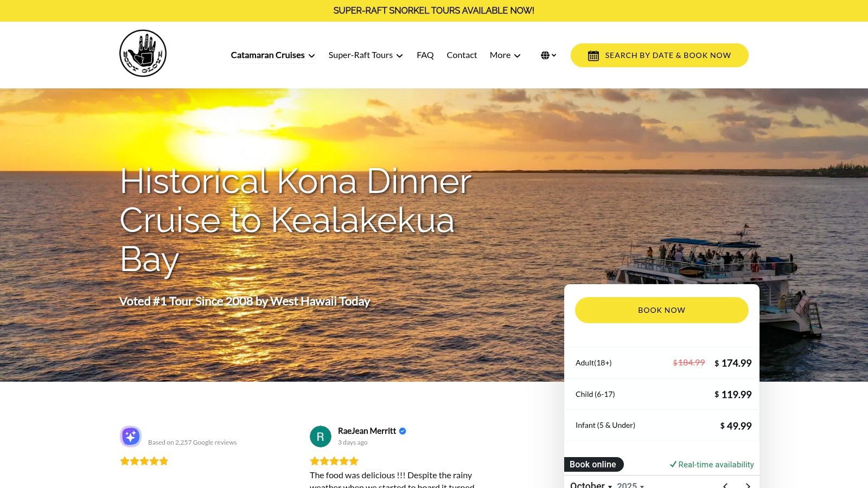Click the Book online tab label
868x488 pixels.
click(x=593, y=465)
